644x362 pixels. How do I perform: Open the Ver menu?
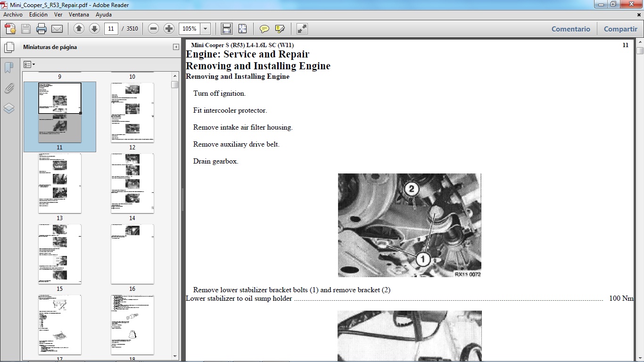(58, 15)
